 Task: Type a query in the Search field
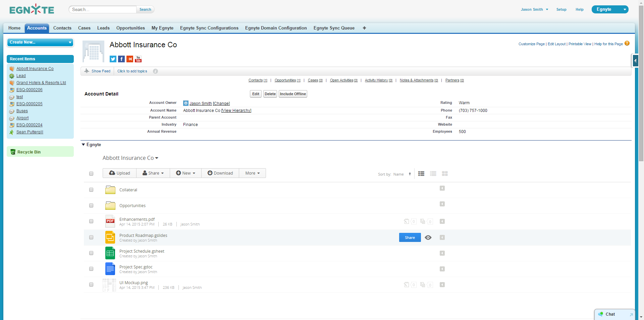102,9
